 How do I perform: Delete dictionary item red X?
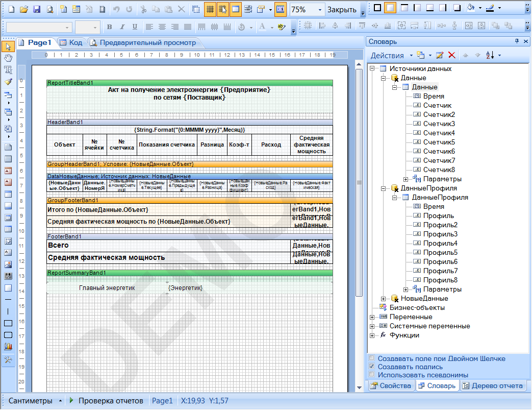[451, 55]
